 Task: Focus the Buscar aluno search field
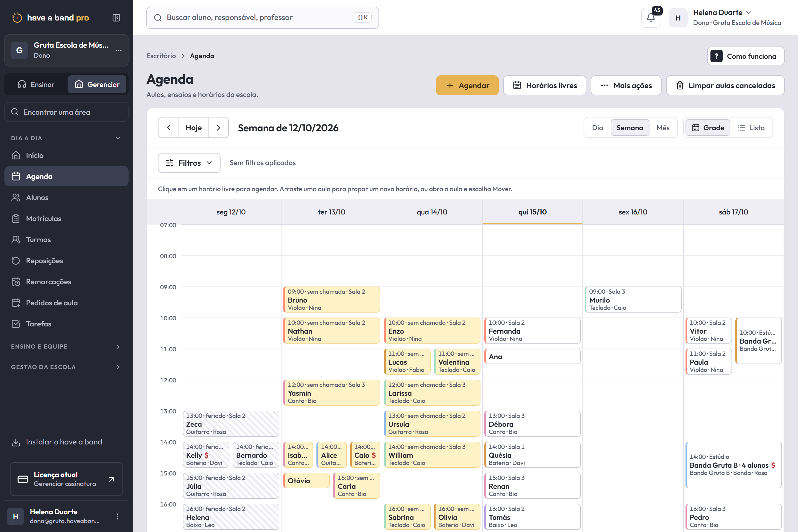(x=263, y=18)
